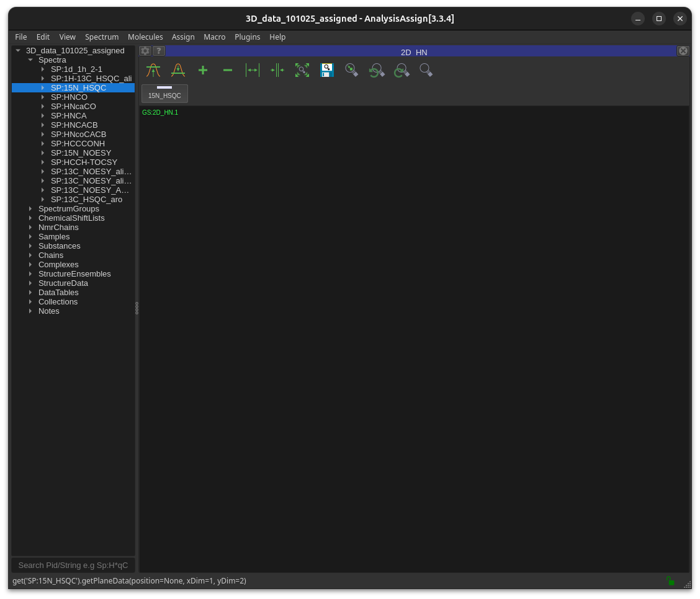
Task: Click the store zoom floppy disk icon
Action: point(327,70)
